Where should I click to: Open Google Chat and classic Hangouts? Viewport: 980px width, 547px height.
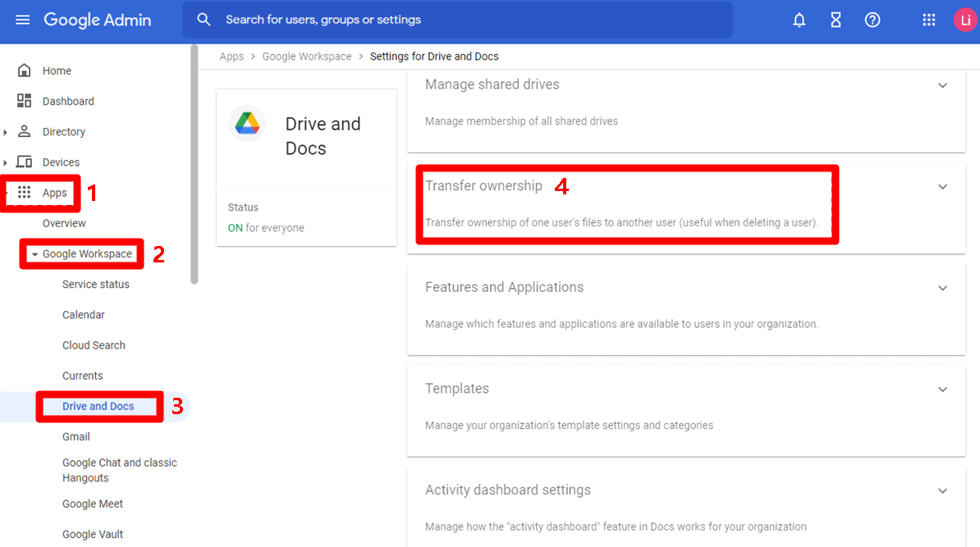[x=119, y=470]
